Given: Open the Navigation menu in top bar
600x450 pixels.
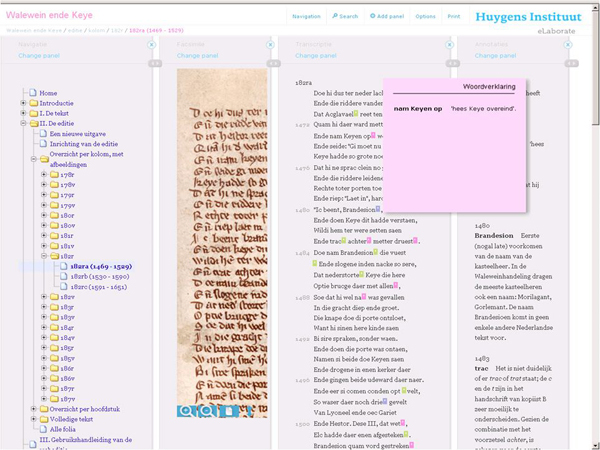Looking at the screenshot, I should [306, 17].
